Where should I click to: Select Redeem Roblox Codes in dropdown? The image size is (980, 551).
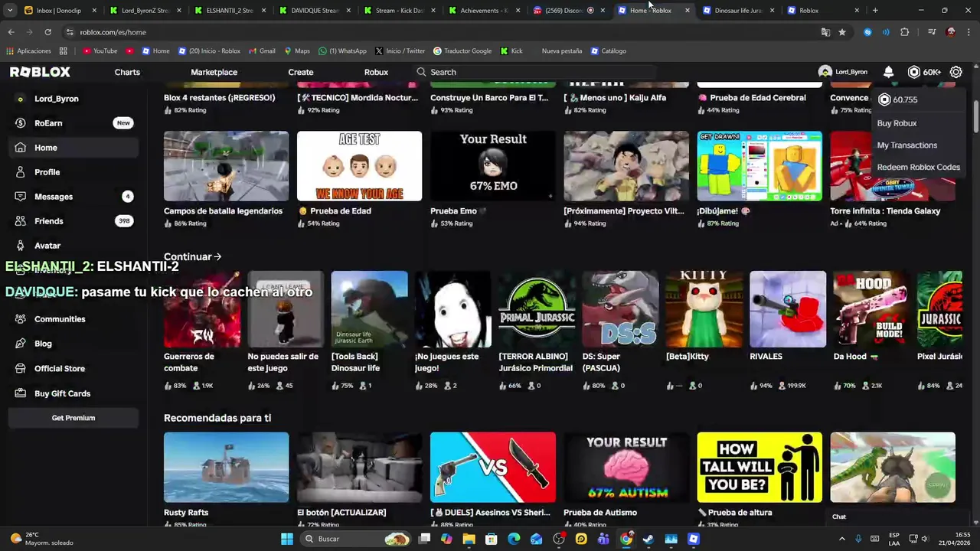point(918,168)
